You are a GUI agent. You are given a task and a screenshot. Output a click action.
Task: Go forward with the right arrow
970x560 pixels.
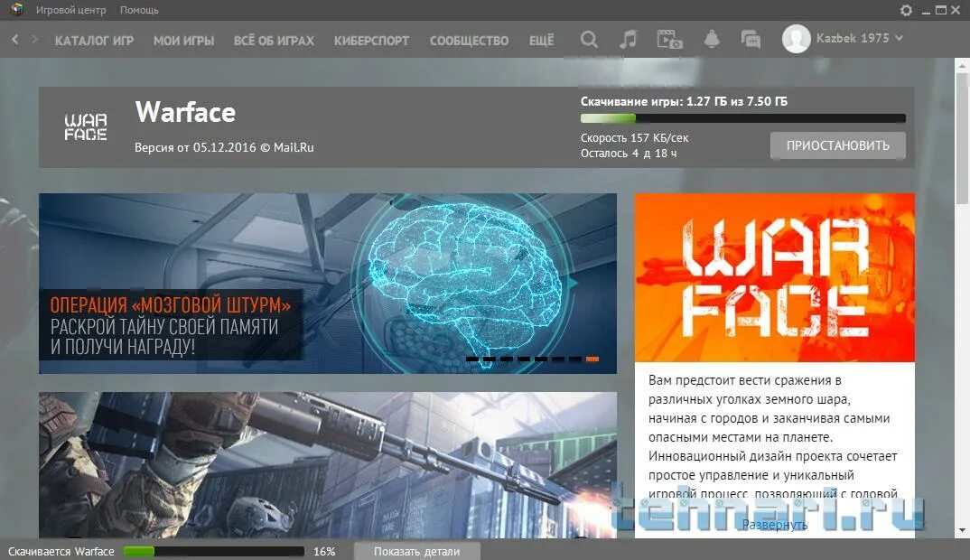(34, 39)
